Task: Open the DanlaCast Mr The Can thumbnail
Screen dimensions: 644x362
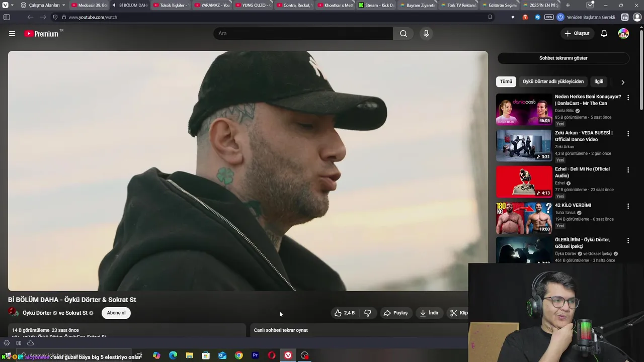Action: (x=524, y=109)
